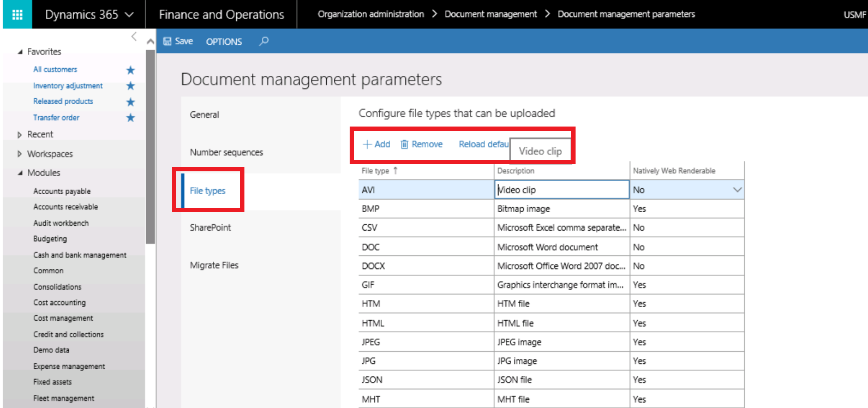Screen dimensions: 868x408
Task: Expand the Workspaces section
Action: [x=20, y=154]
